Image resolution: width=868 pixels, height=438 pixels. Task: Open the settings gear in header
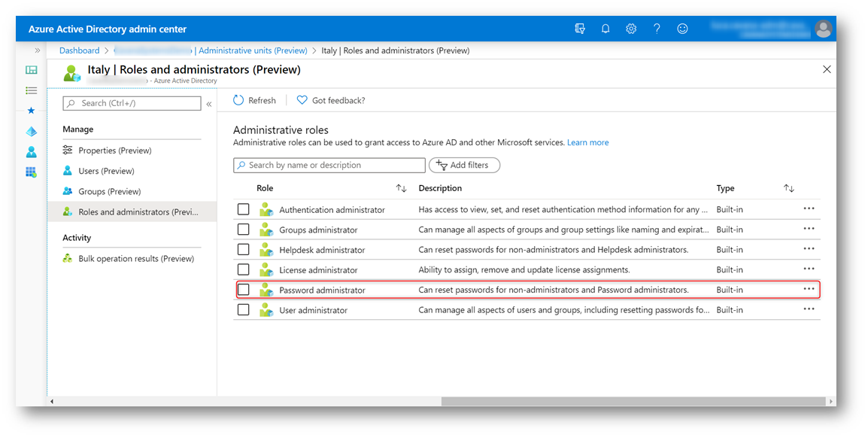click(631, 29)
